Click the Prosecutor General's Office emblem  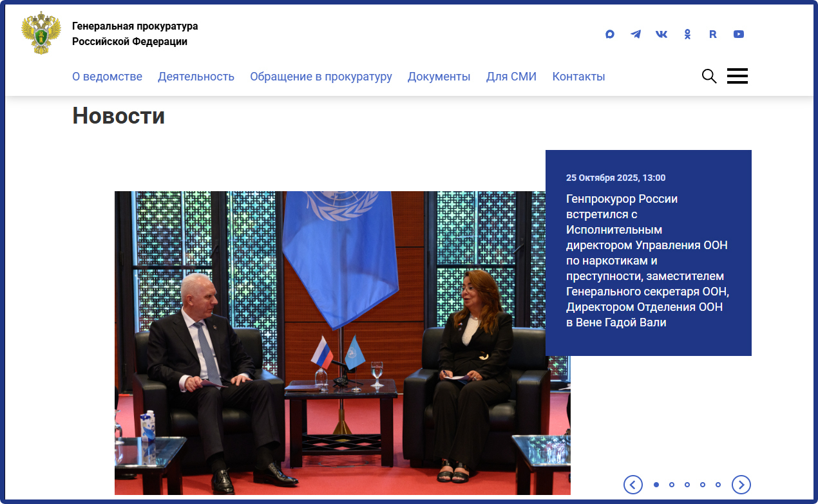(41, 33)
